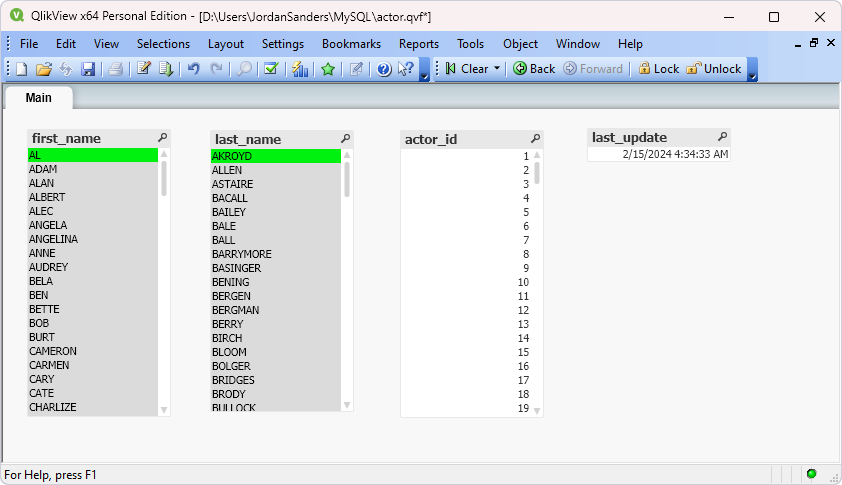
Task: Click first_name scrollbar up arrow
Action: pos(164,154)
